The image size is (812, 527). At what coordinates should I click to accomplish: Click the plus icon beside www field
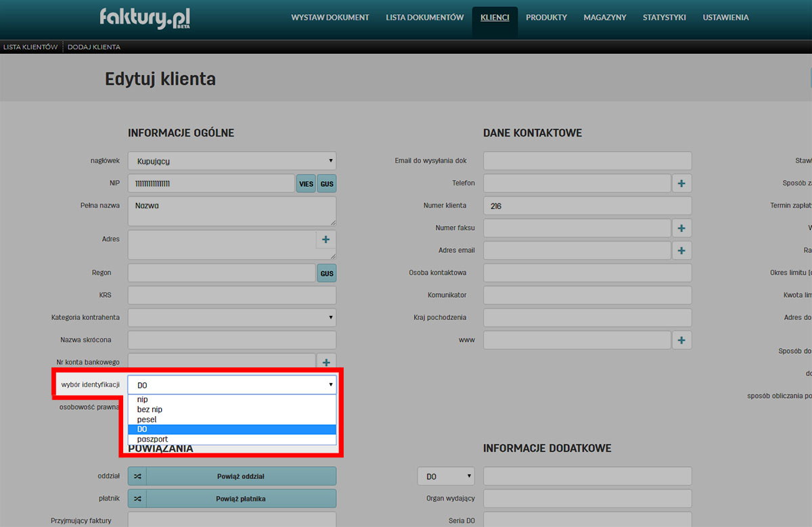(681, 340)
